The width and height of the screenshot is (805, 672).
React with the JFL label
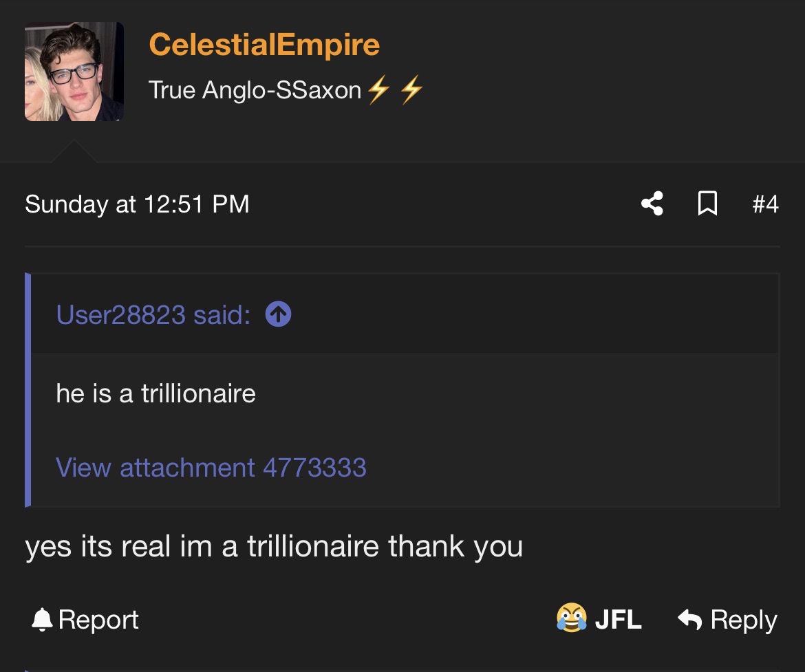tap(618, 620)
